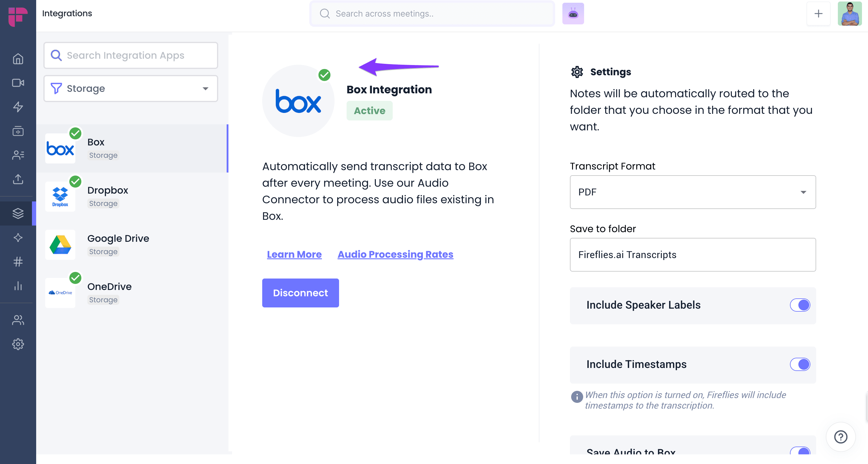Open the bar chart analytics icon
868x464 pixels.
click(18, 286)
